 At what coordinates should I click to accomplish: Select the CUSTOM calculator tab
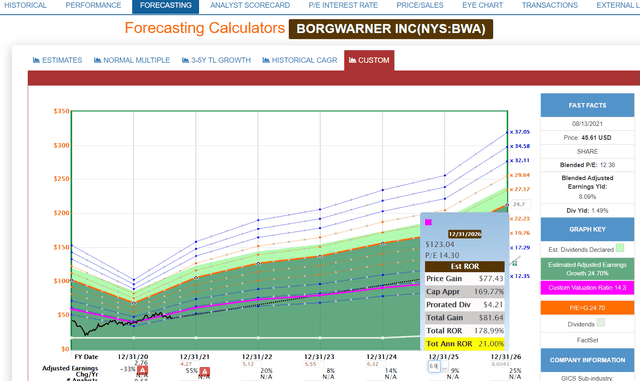click(369, 60)
